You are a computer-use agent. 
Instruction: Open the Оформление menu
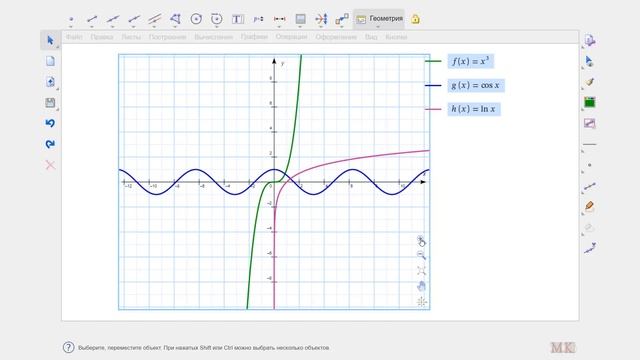[336, 37]
